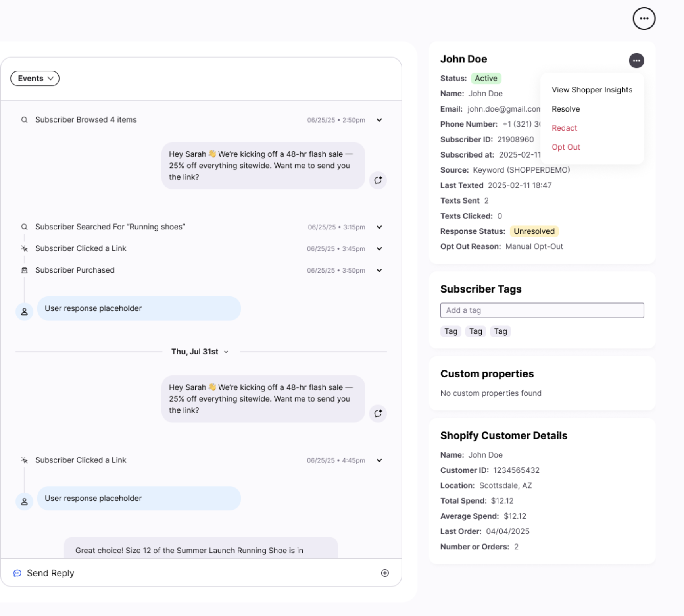
Task: Click regenerate icon beside second flash sale message
Action: [x=378, y=414]
